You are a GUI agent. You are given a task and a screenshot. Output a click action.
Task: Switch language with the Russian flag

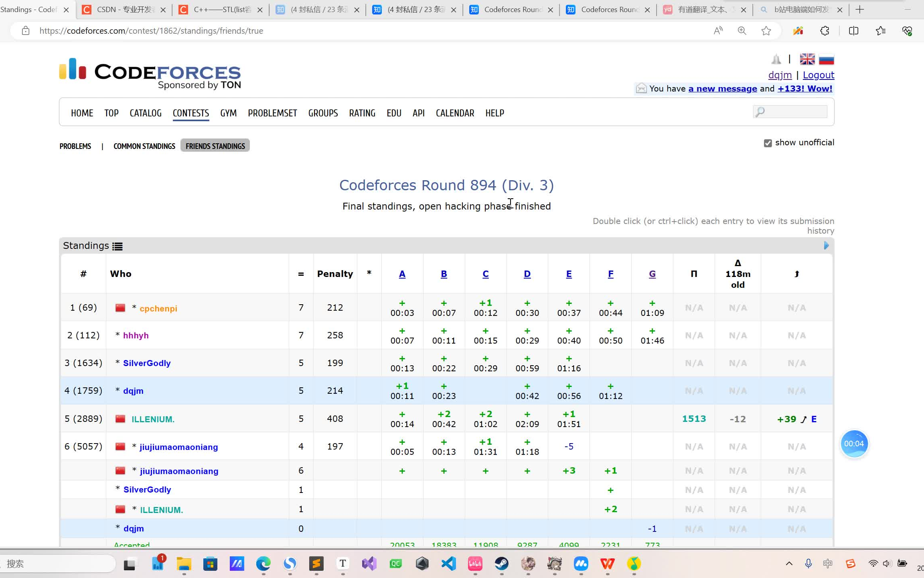click(x=826, y=59)
